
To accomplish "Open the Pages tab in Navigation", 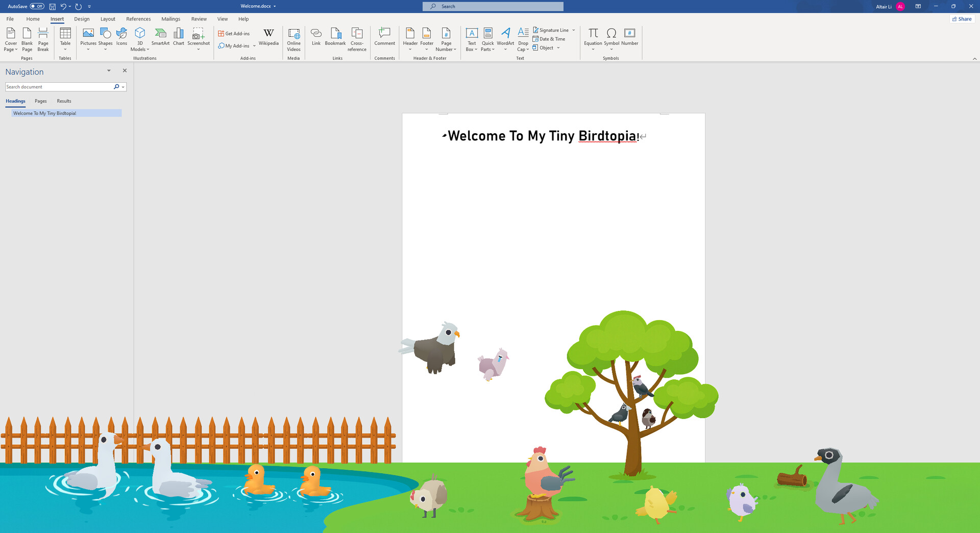I will (x=41, y=101).
